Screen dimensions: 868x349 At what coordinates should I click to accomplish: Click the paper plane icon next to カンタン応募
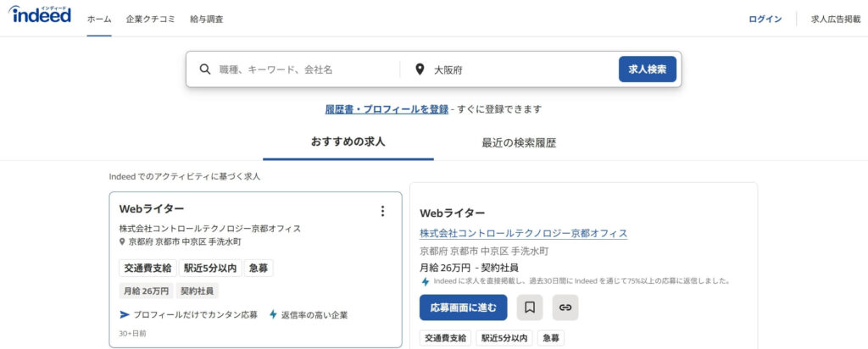(125, 315)
